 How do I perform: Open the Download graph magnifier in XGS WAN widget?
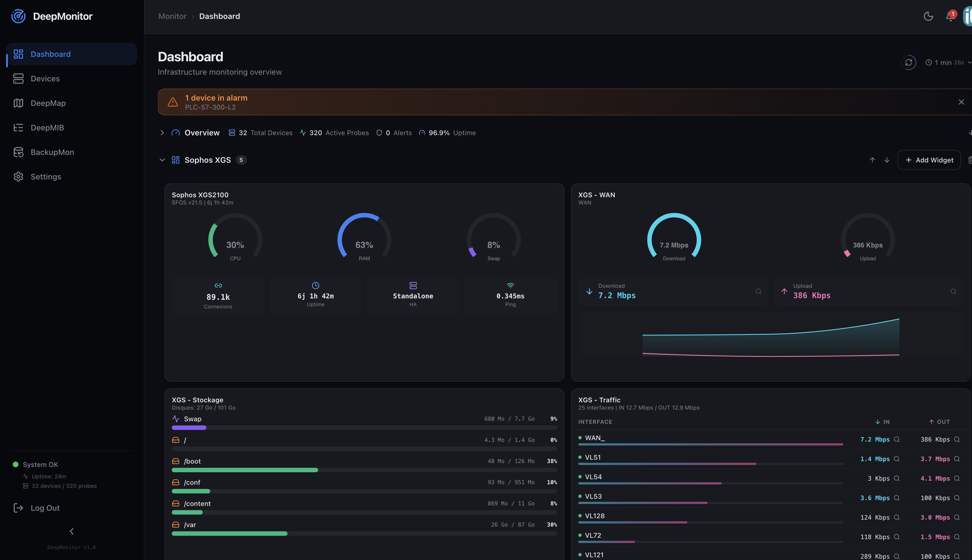click(x=758, y=291)
